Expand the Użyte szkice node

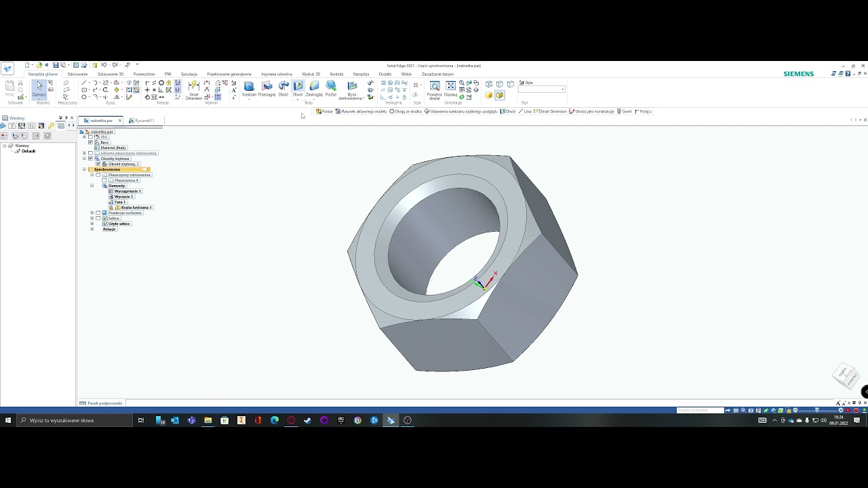tap(92, 224)
